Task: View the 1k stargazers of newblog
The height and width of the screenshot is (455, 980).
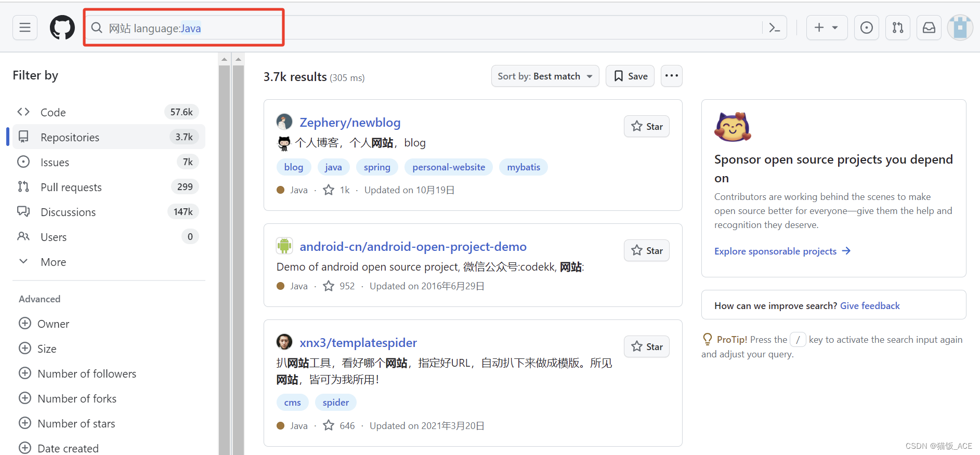Action: pos(337,190)
